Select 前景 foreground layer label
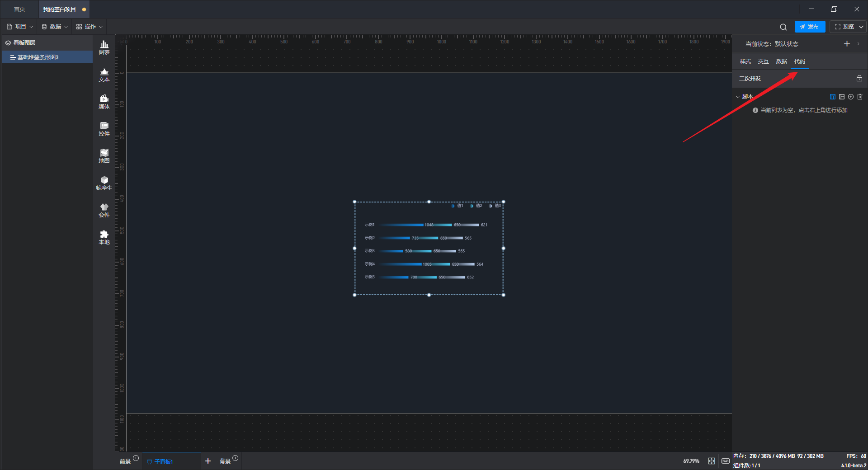 [x=125, y=461]
